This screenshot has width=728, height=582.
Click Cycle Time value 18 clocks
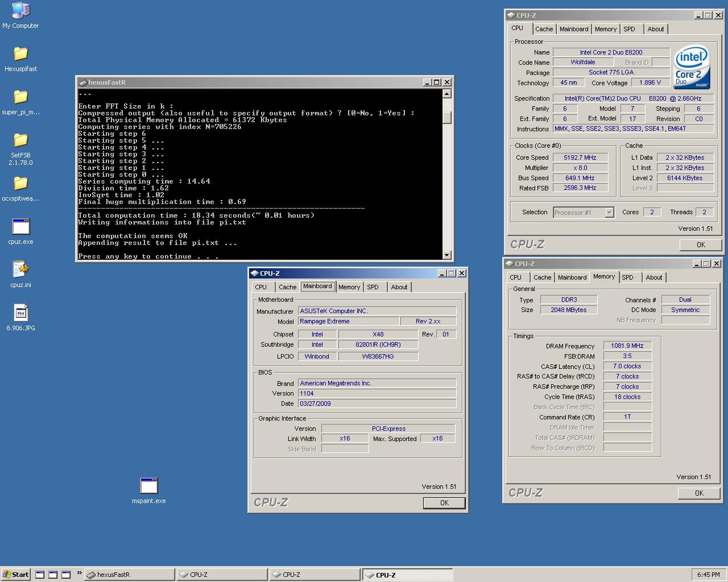pos(627,397)
